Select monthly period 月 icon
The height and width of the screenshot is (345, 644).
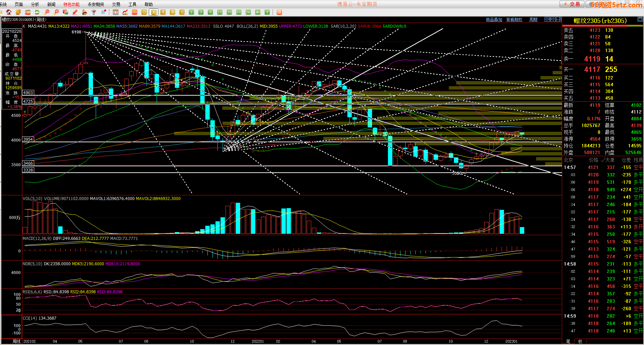pos(163,12)
